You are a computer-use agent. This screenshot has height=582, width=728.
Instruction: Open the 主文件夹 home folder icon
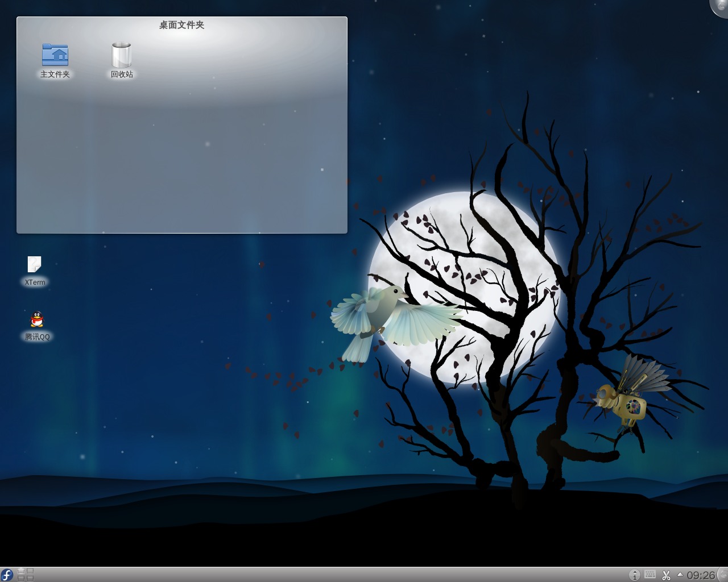click(55, 61)
